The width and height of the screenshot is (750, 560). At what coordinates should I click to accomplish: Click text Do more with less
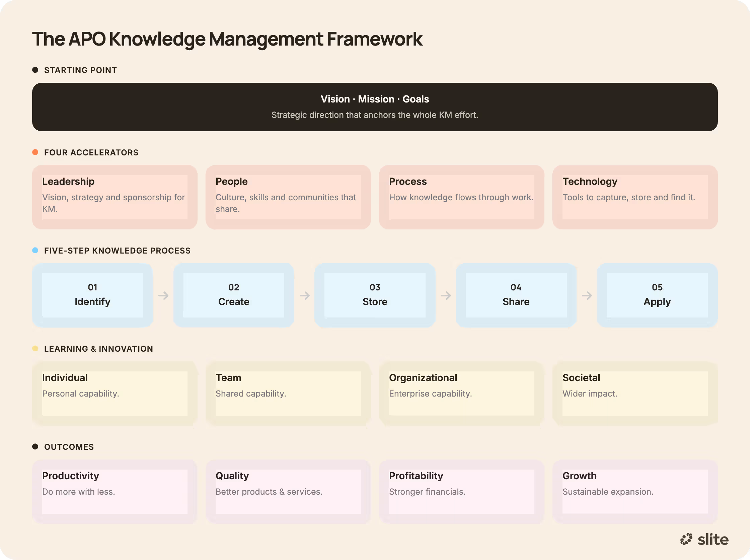click(x=79, y=492)
